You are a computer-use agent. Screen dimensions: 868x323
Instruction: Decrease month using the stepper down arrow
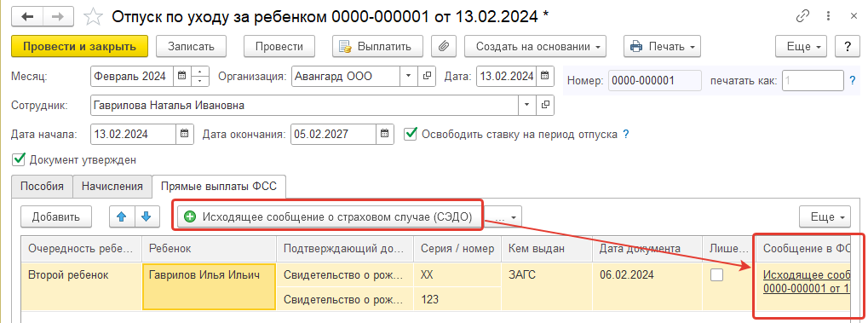[x=199, y=81]
